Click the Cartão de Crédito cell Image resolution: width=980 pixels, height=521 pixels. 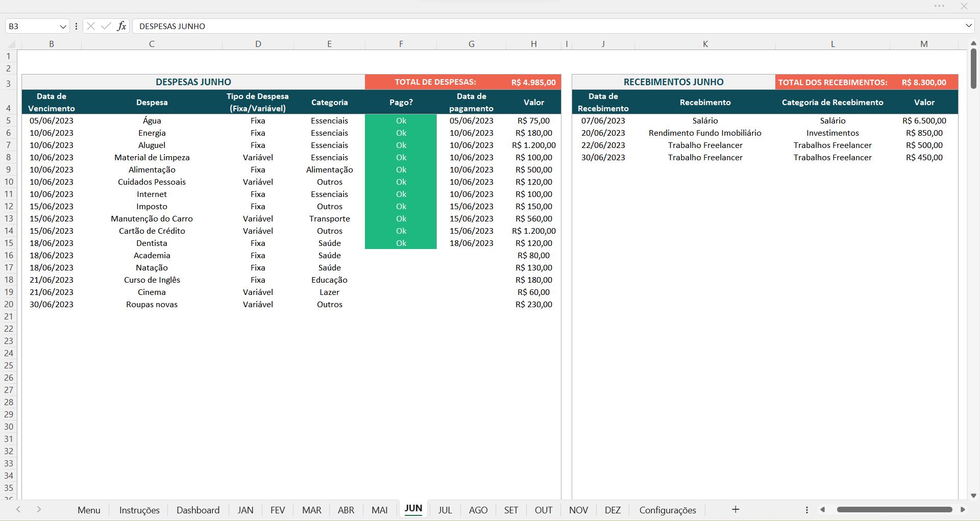tap(152, 231)
